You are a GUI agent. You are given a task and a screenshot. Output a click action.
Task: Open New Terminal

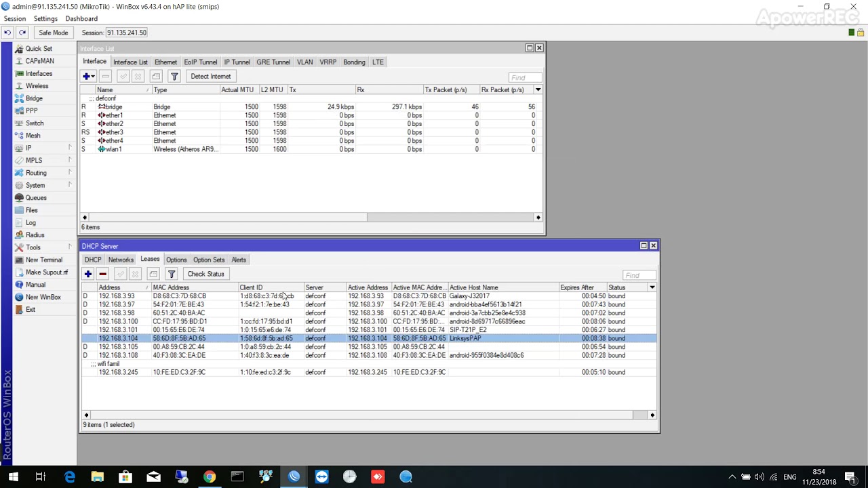43,260
